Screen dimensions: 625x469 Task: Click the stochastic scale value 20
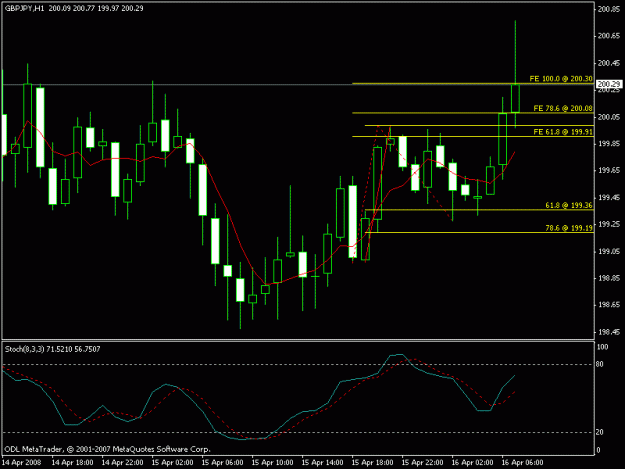point(599,432)
